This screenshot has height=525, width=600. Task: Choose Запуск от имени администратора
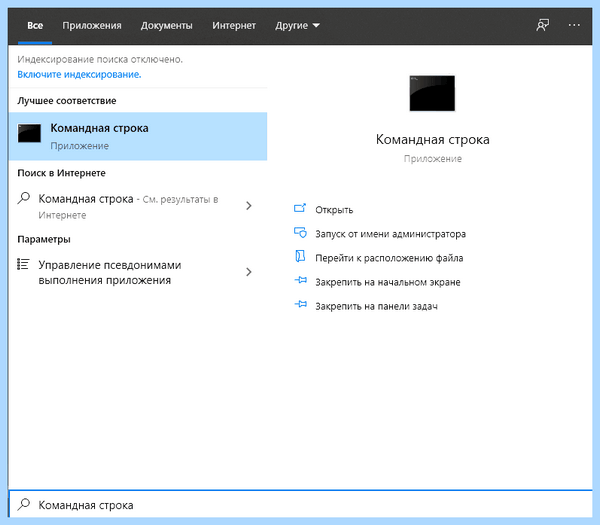click(x=390, y=234)
